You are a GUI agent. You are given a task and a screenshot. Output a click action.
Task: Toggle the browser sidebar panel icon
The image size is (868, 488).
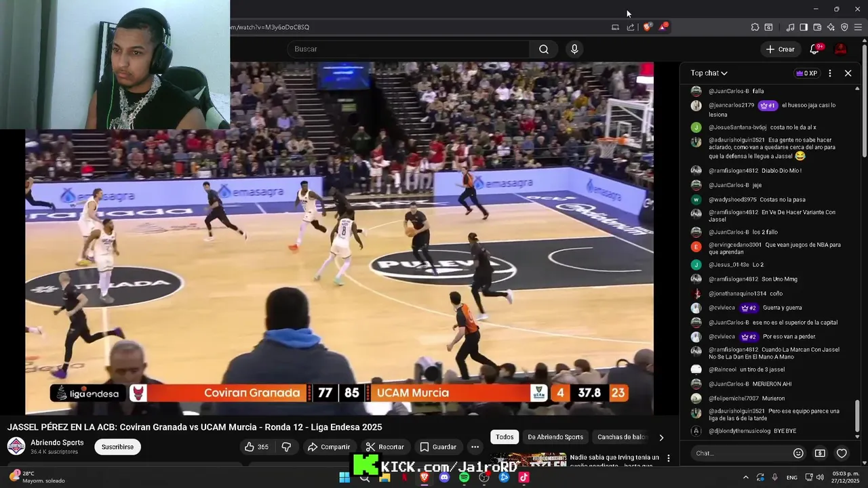point(804,27)
